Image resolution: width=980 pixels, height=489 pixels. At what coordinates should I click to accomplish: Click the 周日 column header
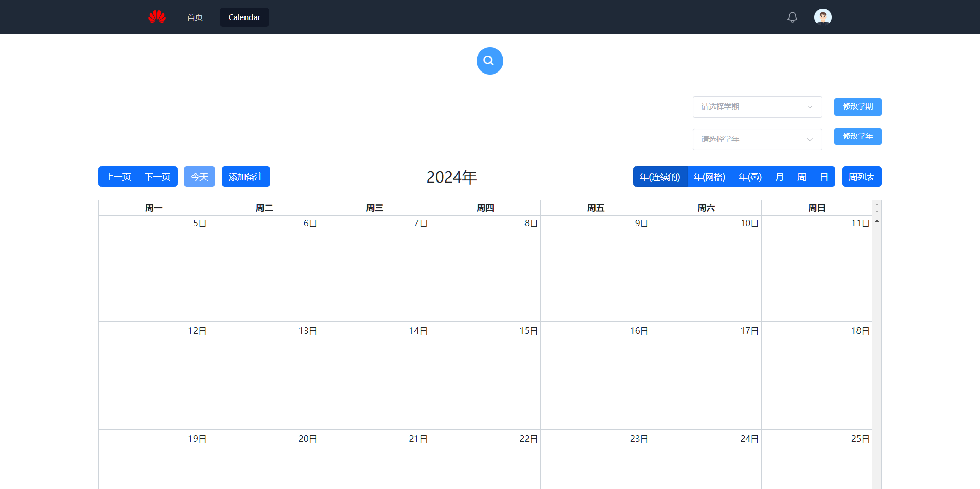tap(817, 208)
